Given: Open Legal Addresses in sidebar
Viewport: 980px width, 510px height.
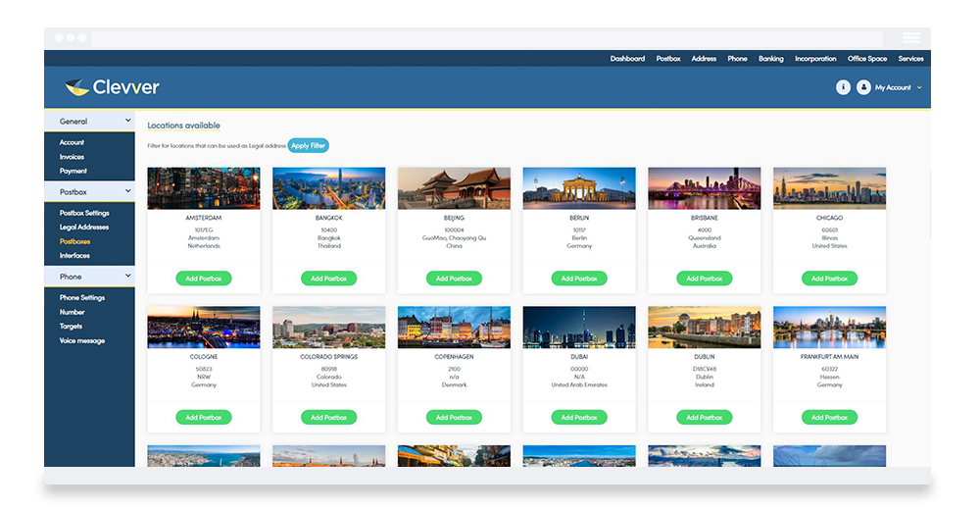Looking at the screenshot, I should tap(84, 228).
